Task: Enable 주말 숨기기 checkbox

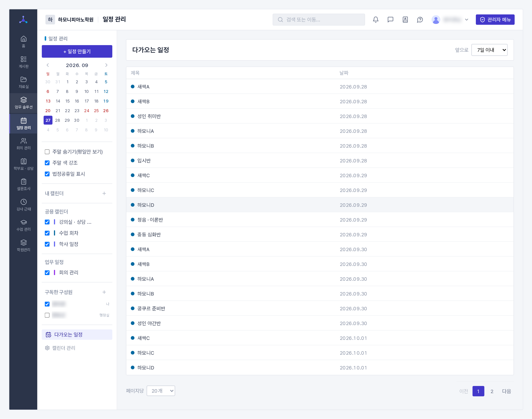Action: 47,152
